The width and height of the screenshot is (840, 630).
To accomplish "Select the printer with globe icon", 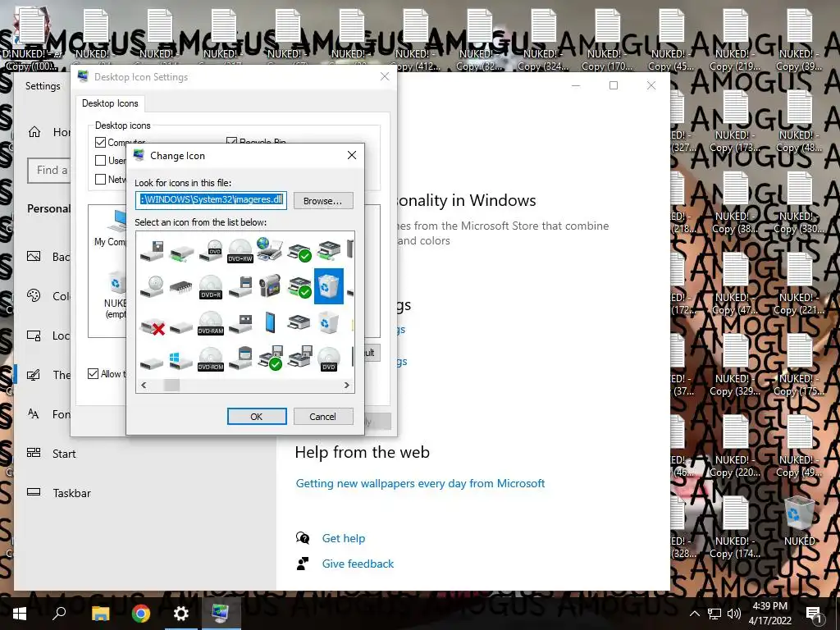I will (269, 249).
